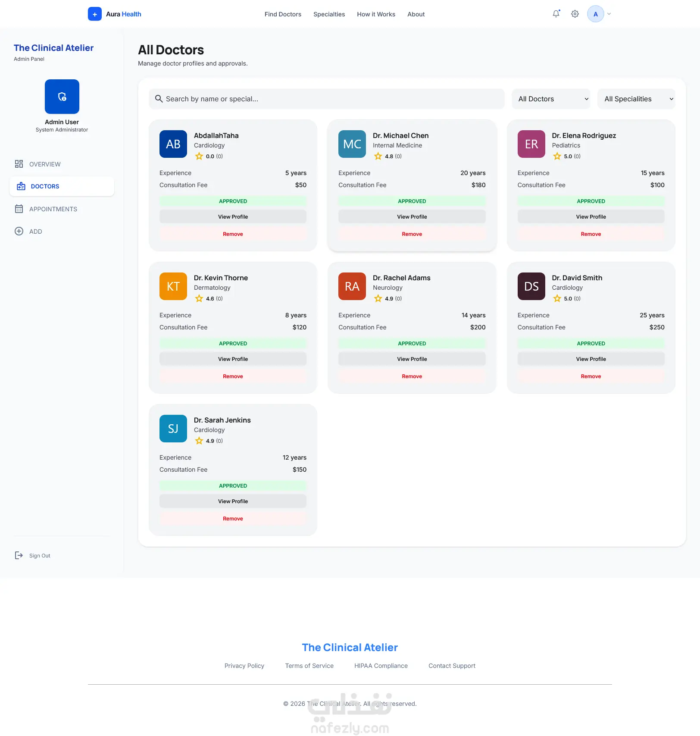
Task: Click Privacy Policy footer link
Action: point(244,666)
